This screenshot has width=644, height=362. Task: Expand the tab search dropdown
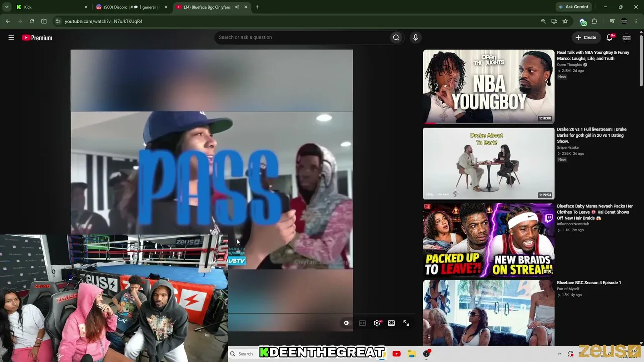pos(7,7)
